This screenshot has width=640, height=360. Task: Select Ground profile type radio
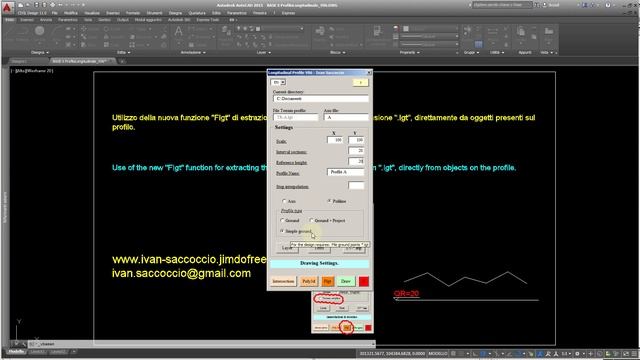tap(282, 220)
